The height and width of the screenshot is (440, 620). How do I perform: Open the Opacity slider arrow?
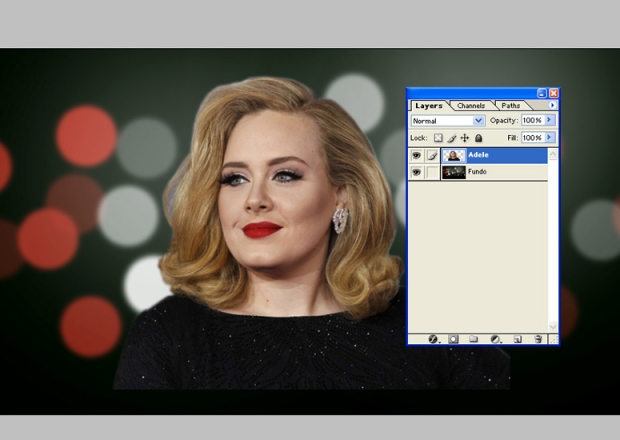click(550, 121)
